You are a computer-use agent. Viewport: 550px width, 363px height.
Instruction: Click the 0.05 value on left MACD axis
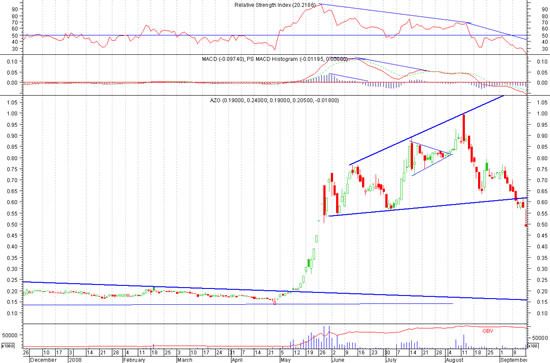[x=12, y=73]
